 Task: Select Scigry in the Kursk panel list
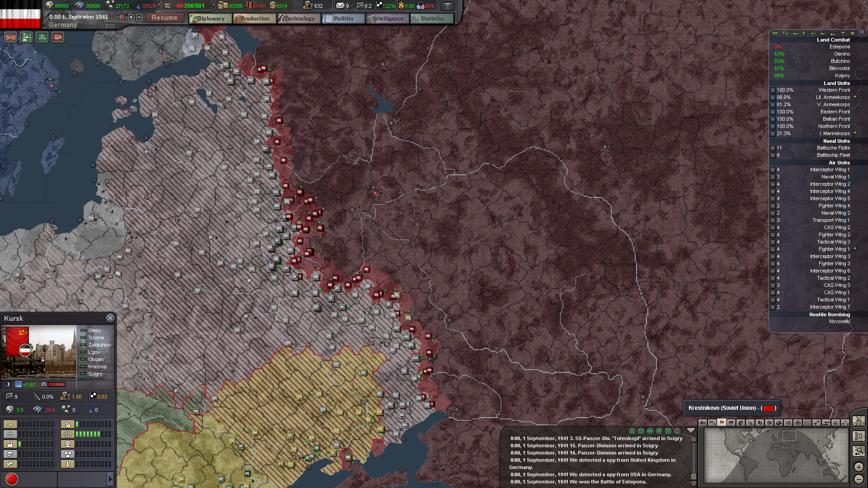[x=95, y=374]
